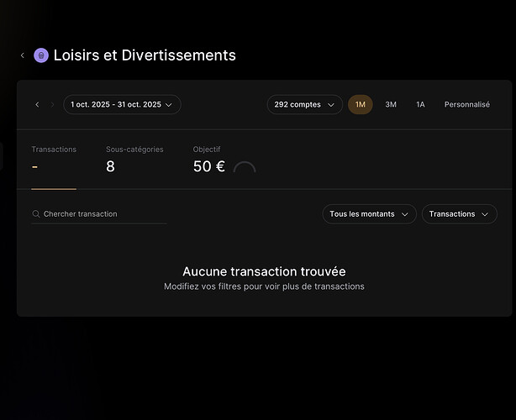Click the back chevron beside the page title
Viewport: 516px width, 420px height.
[23, 55]
